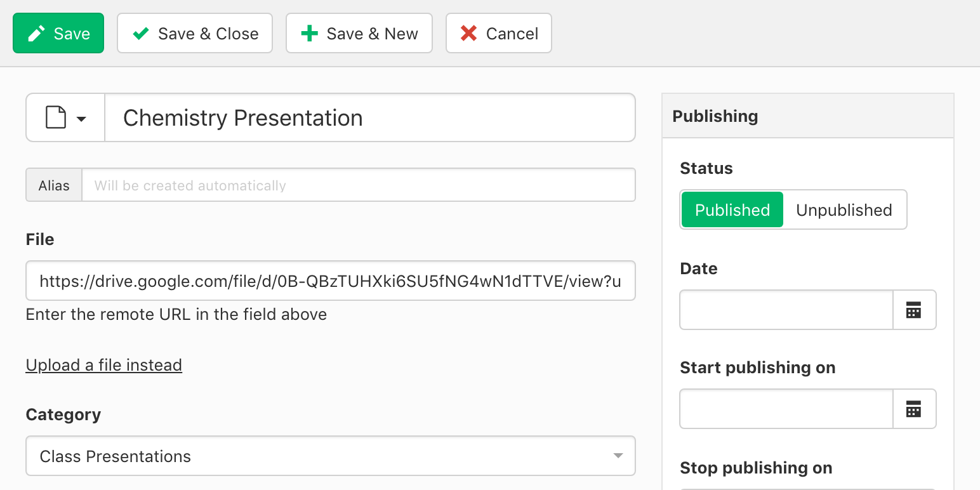The image size is (980, 490).
Task: Click into the Alias text field
Action: 359,185
